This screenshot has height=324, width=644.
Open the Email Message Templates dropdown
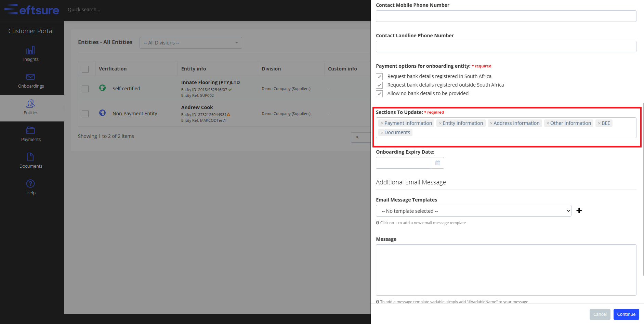point(473,211)
